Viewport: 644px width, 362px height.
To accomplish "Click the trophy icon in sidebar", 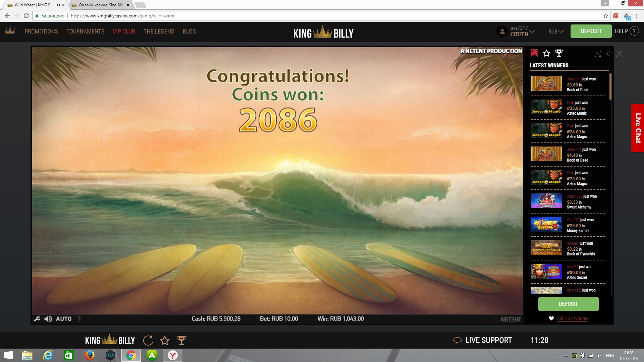I will (x=559, y=53).
